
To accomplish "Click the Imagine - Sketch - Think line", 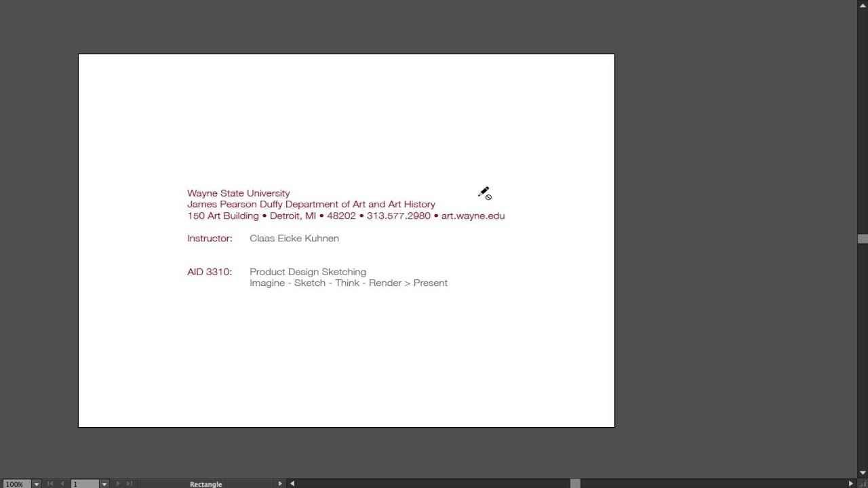I will [349, 283].
